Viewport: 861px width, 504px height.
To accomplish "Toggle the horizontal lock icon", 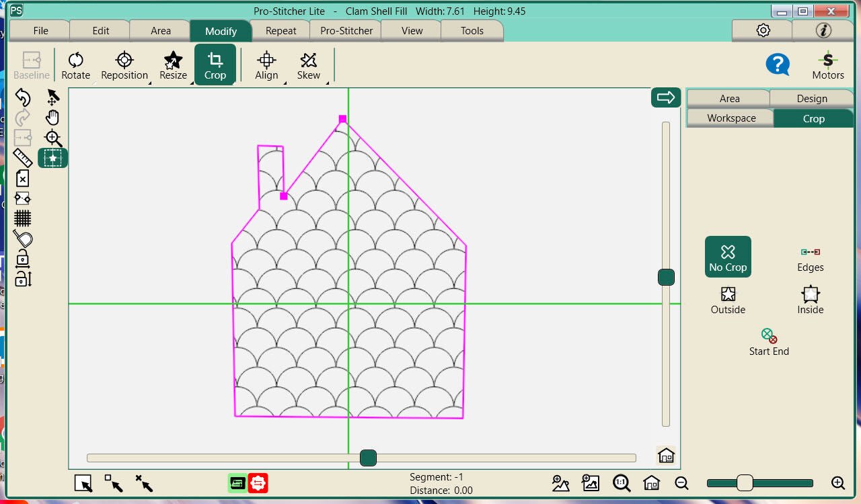I will (23, 258).
